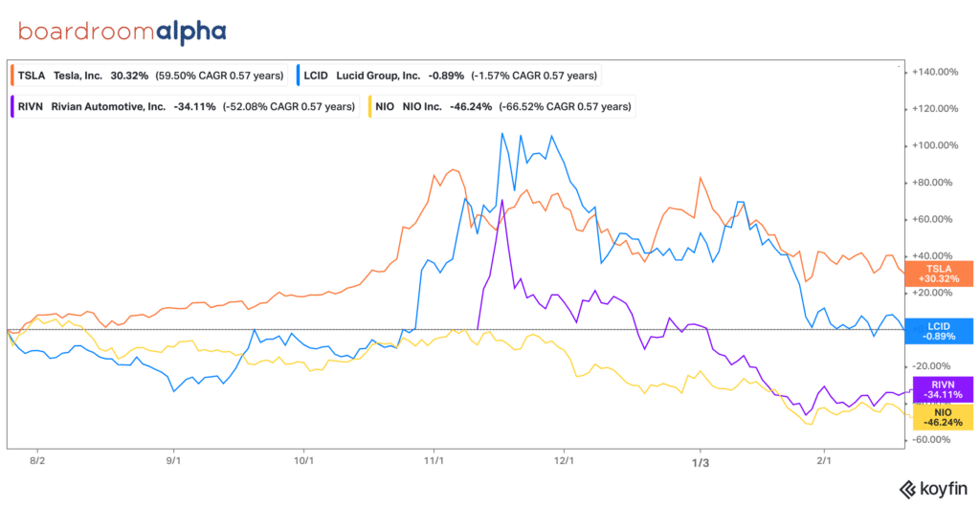
Task: Click the koyfin logo
Action: (933, 488)
